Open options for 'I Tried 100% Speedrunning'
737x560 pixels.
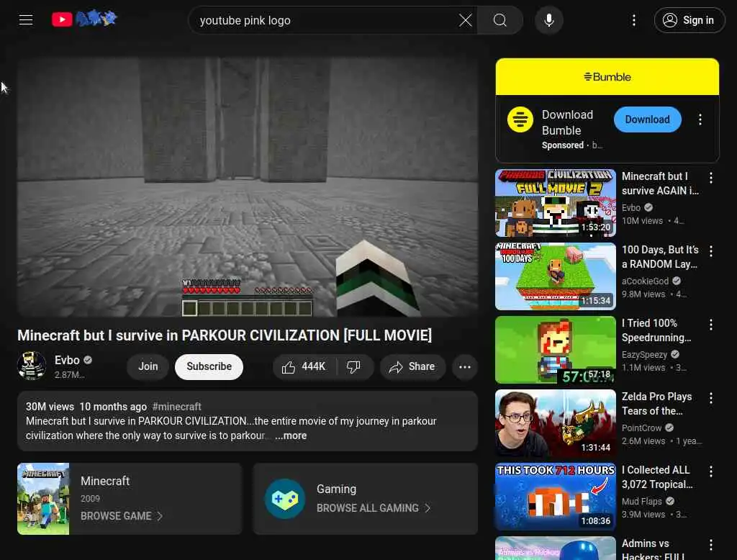tap(710, 325)
